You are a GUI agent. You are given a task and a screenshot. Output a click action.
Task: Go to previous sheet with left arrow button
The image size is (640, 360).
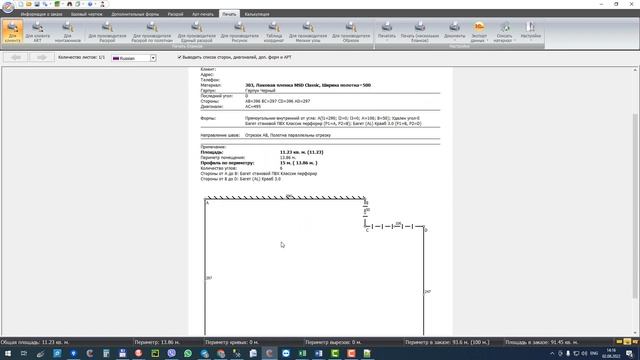pos(16,58)
